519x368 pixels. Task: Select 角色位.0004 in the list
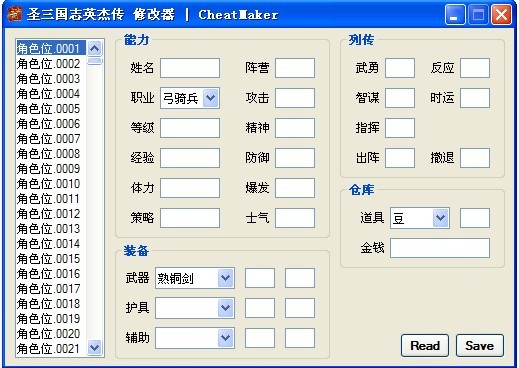click(x=51, y=93)
